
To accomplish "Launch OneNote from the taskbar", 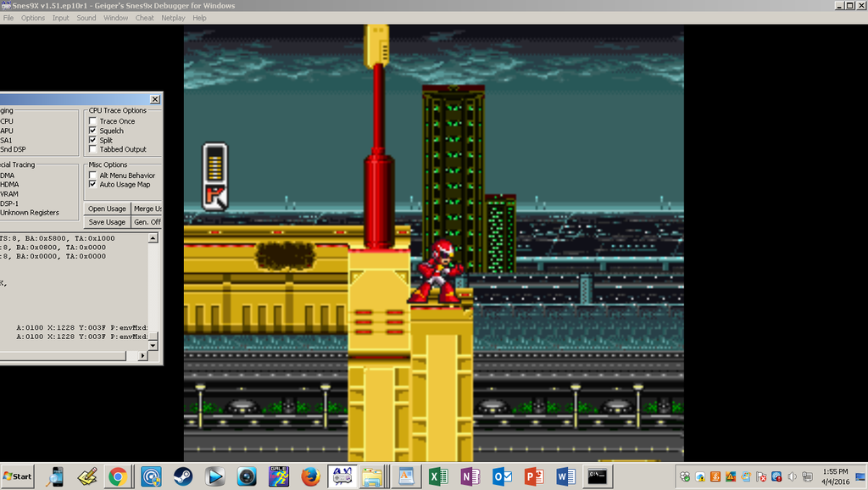I will 470,476.
